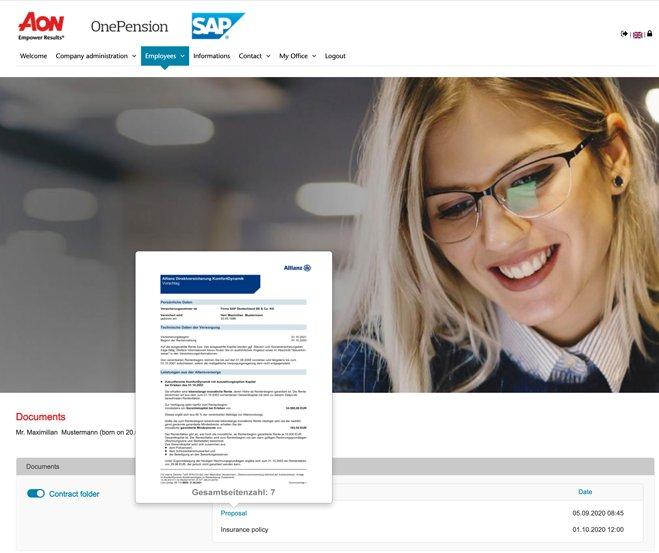Toggle the Contract folder switch
This screenshot has height=553, width=659.
click(36, 493)
